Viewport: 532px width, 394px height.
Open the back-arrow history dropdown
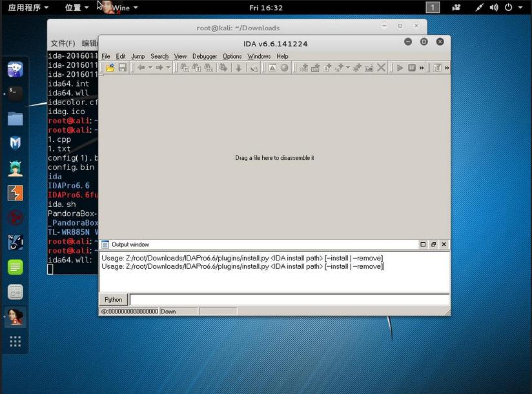click(x=150, y=68)
